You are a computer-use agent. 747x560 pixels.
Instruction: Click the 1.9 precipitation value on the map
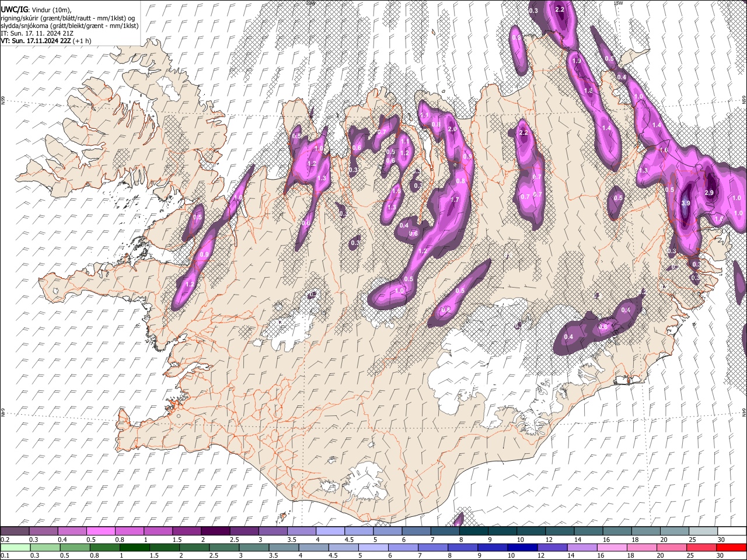coord(577,61)
